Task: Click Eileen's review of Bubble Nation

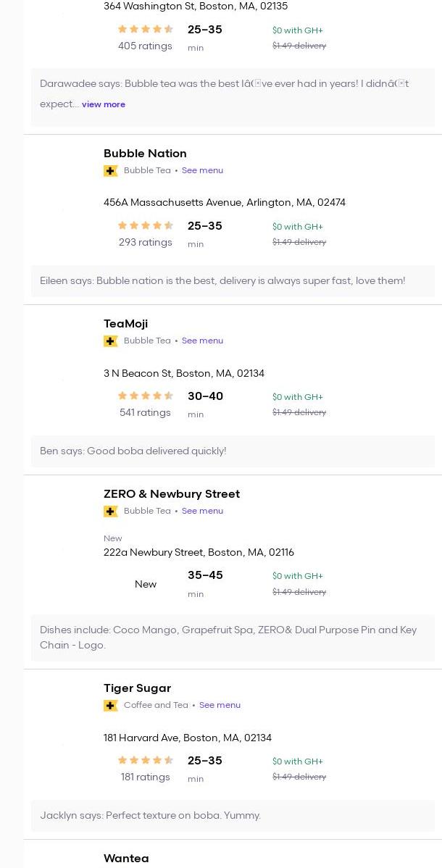Action: point(222,281)
